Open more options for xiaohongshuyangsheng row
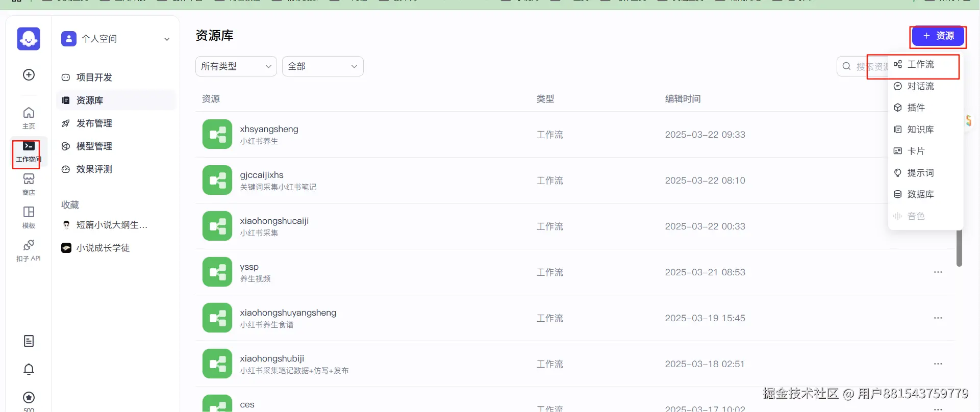The width and height of the screenshot is (980, 412). pyautogui.click(x=938, y=318)
